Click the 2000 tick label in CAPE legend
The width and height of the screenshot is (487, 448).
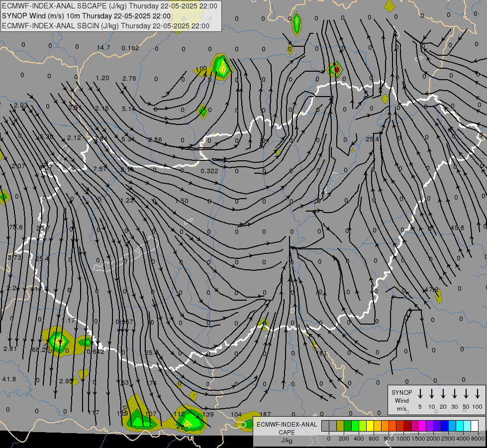(433, 439)
